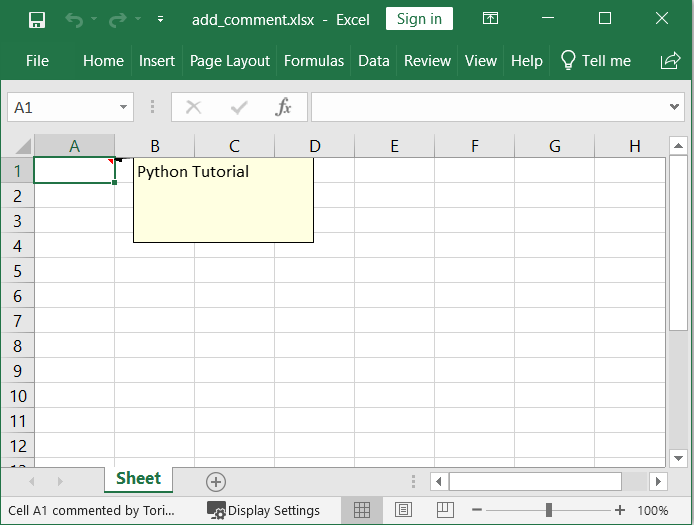Click the Undo arrow icon
The height and width of the screenshot is (525, 694).
click(74, 20)
